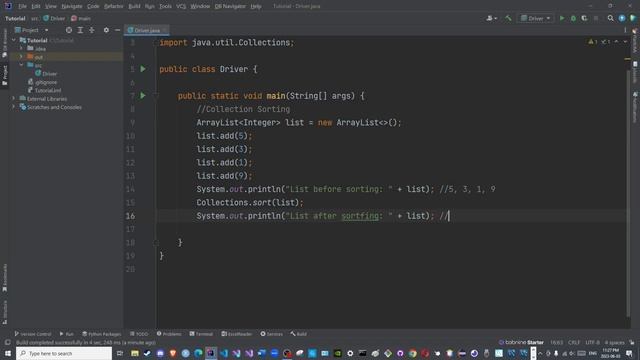This screenshot has height=360, width=640.
Task: Start debugging with the bug icon
Action: tap(573, 18)
